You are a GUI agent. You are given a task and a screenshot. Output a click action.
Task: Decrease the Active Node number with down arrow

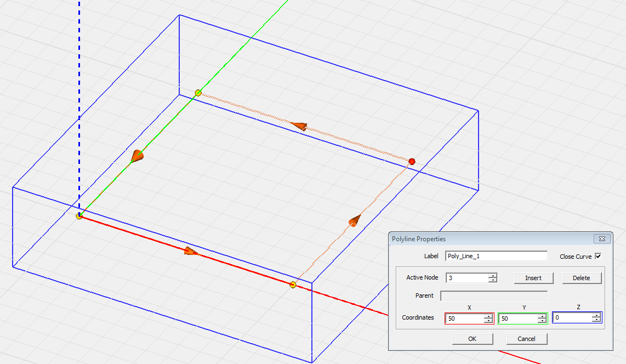493,280
